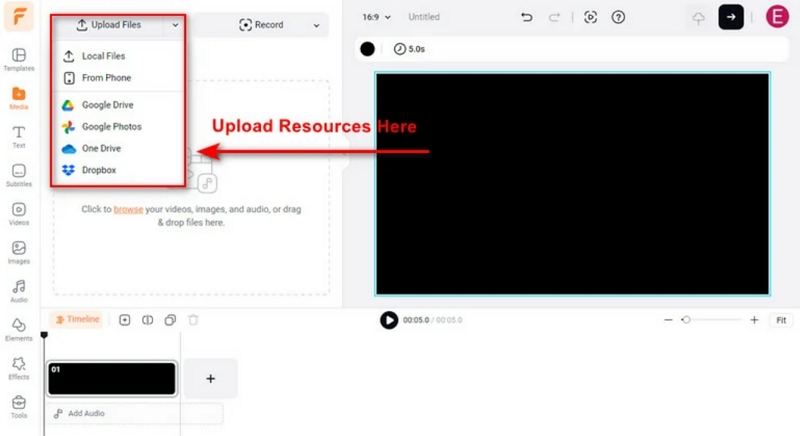
Task: Open the Templates sidebar panel
Action: [19, 59]
